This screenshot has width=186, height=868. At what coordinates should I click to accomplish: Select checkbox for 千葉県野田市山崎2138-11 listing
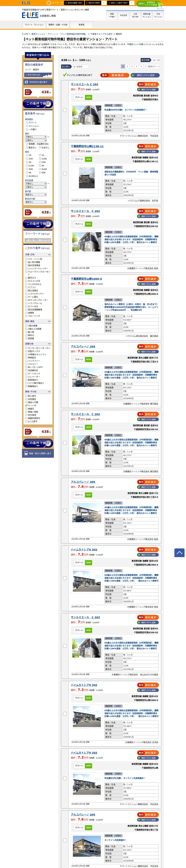click(65, 174)
